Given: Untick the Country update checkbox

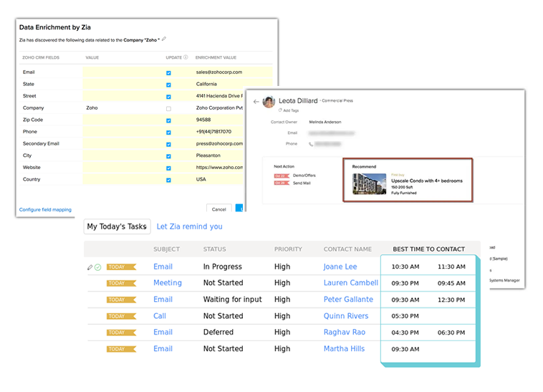Looking at the screenshot, I should (168, 180).
